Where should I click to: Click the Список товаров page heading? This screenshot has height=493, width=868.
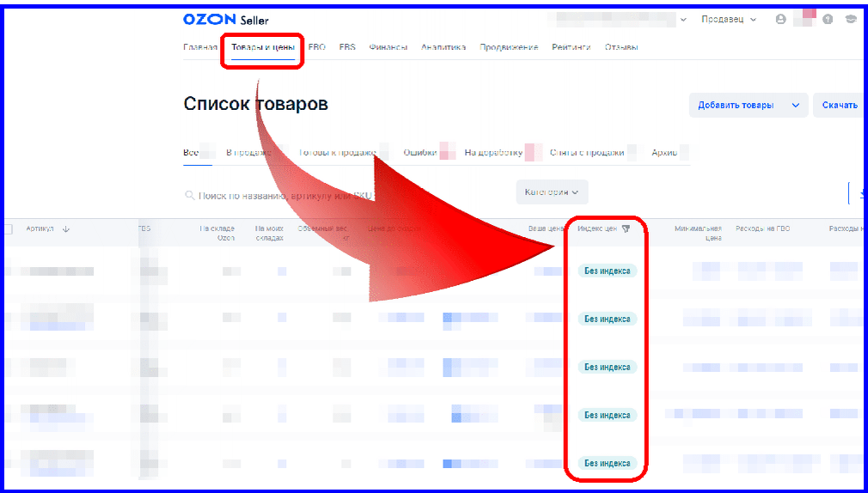256,103
